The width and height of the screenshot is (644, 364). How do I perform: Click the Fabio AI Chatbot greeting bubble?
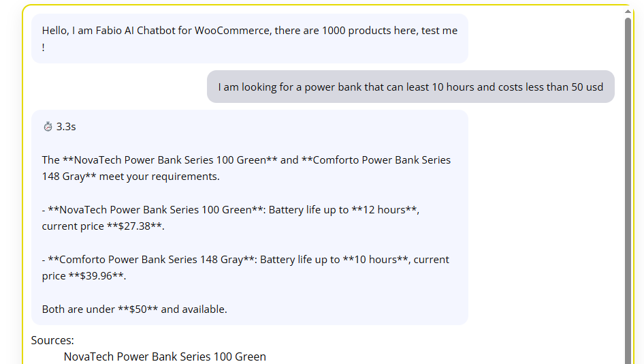click(249, 39)
